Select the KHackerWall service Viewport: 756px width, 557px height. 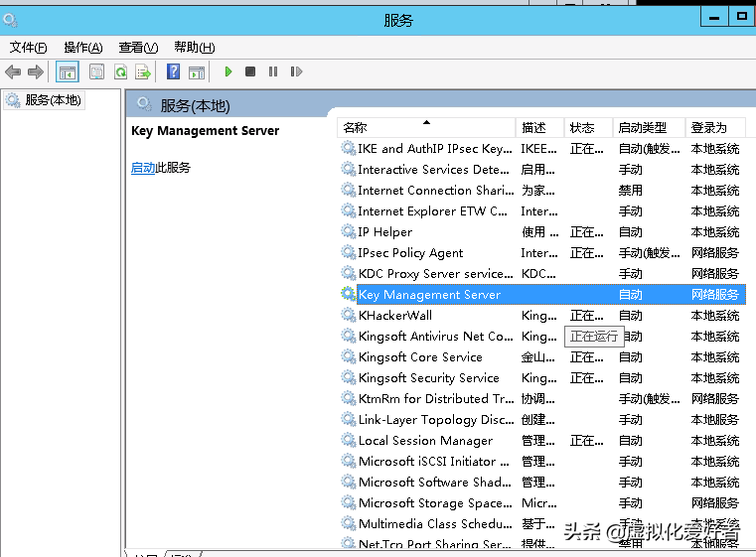542,316
